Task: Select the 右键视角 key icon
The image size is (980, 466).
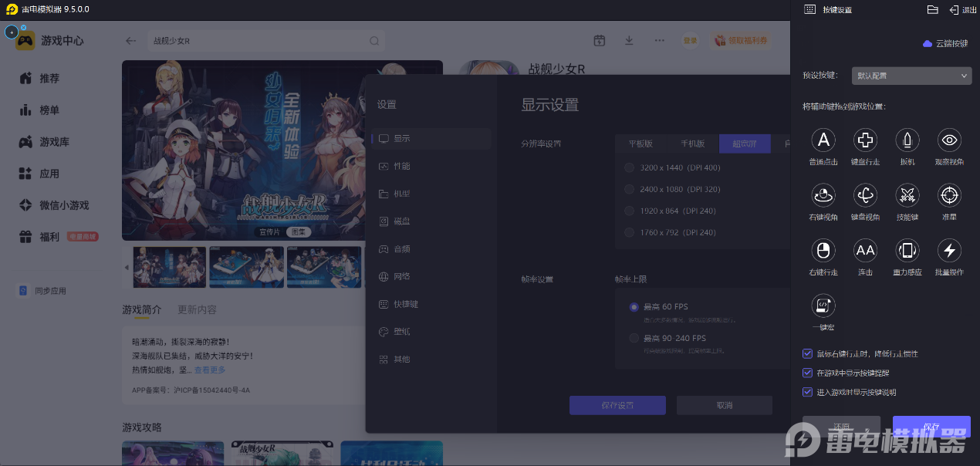Action: pyautogui.click(x=823, y=195)
